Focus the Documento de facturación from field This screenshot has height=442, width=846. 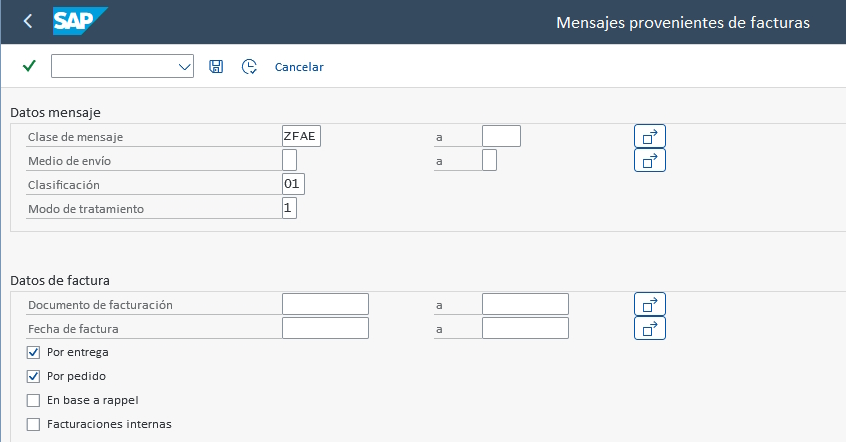[325, 304]
